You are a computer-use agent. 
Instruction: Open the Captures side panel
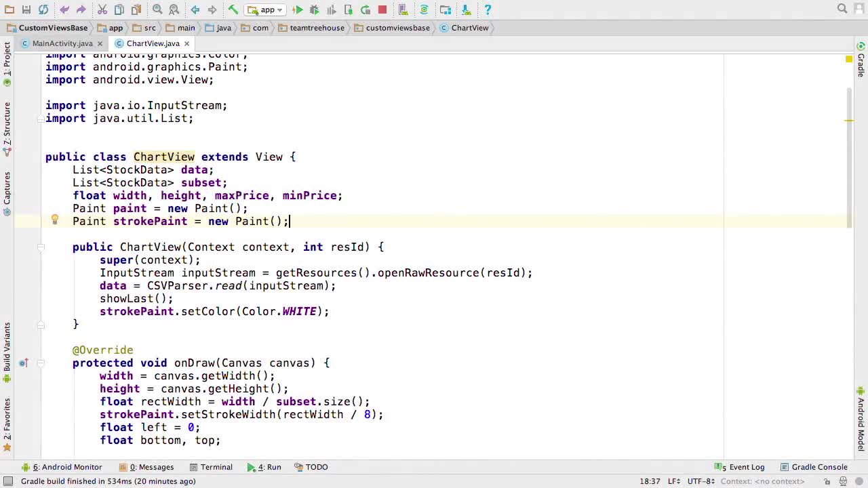[x=7, y=193]
